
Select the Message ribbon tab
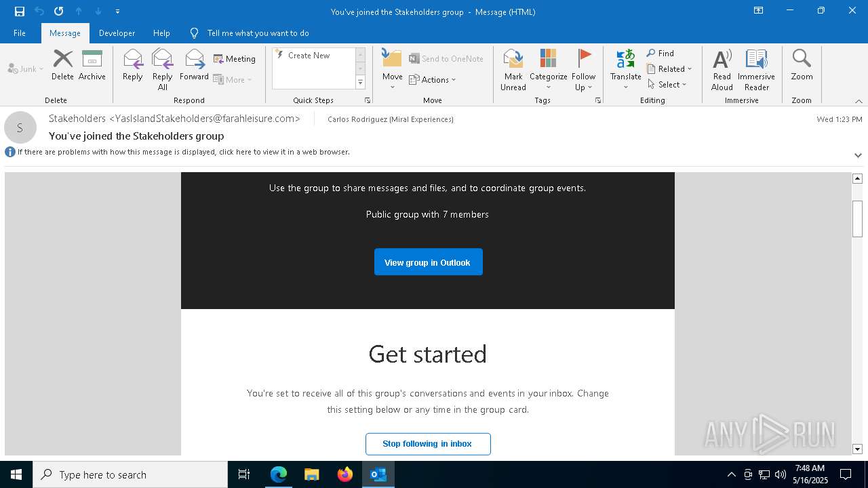point(65,33)
